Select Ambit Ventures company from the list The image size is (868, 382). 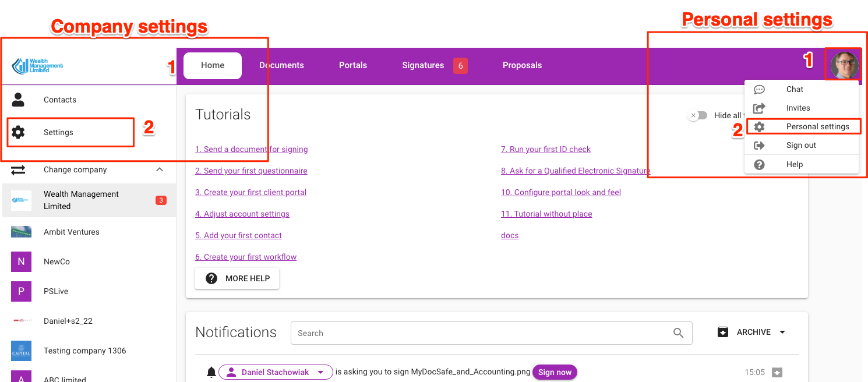(x=71, y=232)
